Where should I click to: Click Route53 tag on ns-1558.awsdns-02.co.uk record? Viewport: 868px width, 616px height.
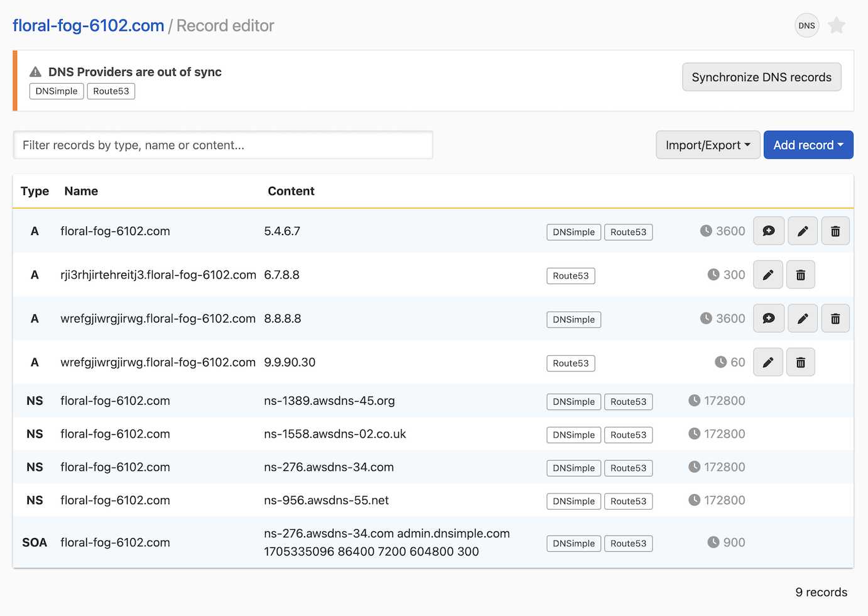pos(629,435)
